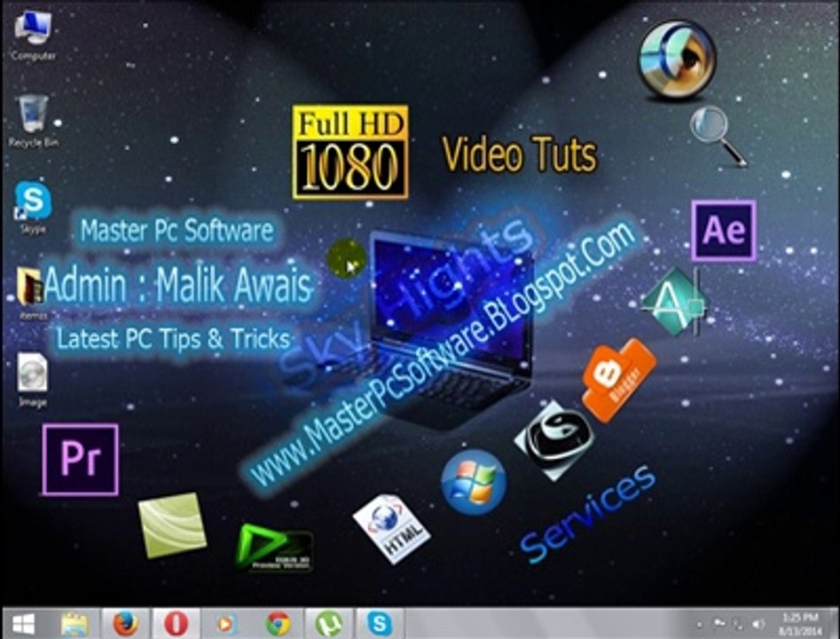Select the Computer desktop icon

[33, 35]
